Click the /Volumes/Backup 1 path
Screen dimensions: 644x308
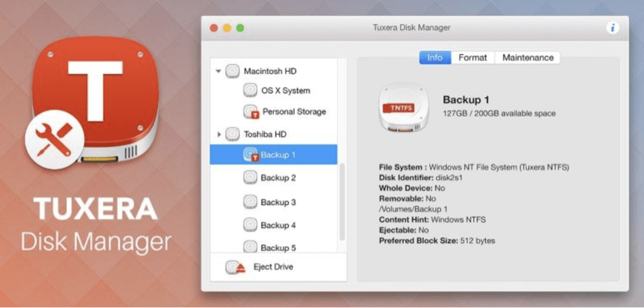coord(413,209)
